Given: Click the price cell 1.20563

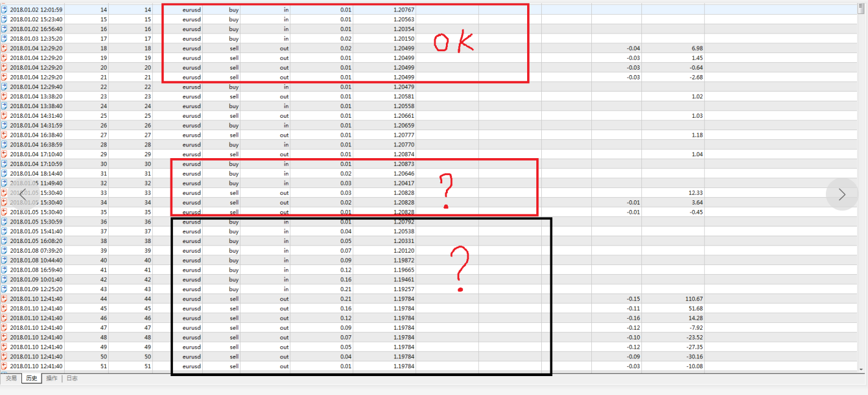Looking at the screenshot, I should point(403,20).
